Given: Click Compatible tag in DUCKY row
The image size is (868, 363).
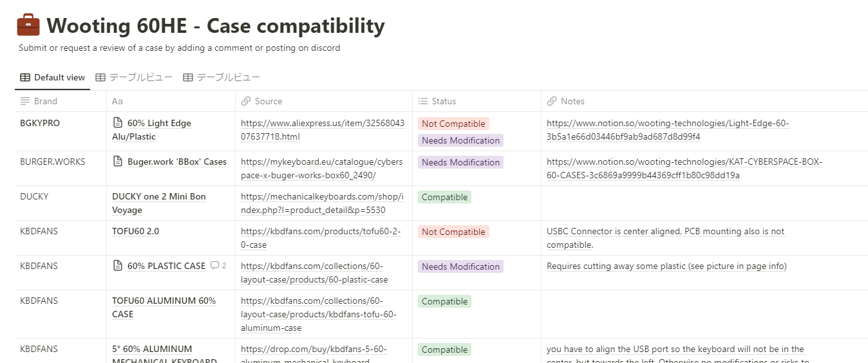Looking at the screenshot, I should tap(444, 197).
